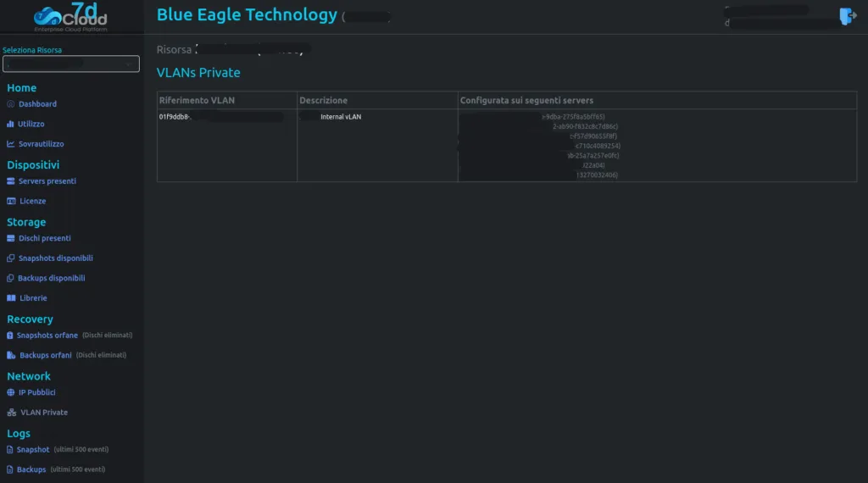
Task: Click the Logs section heading
Action: (19, 434)
